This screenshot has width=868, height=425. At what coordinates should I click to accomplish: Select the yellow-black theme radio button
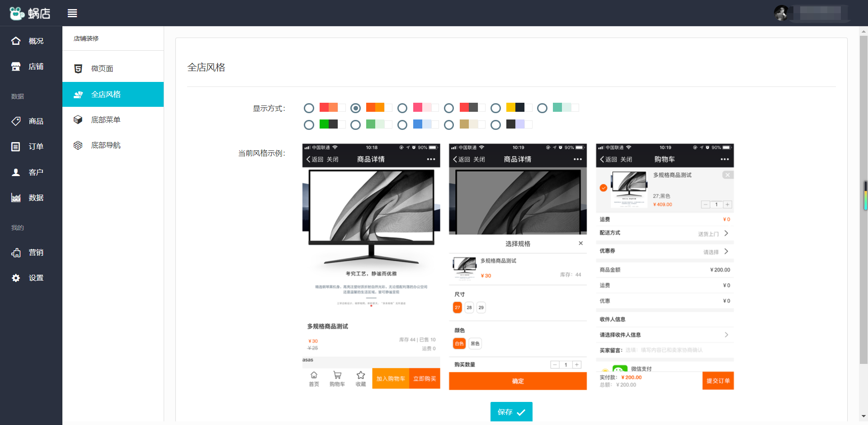(x=495, y=108)
